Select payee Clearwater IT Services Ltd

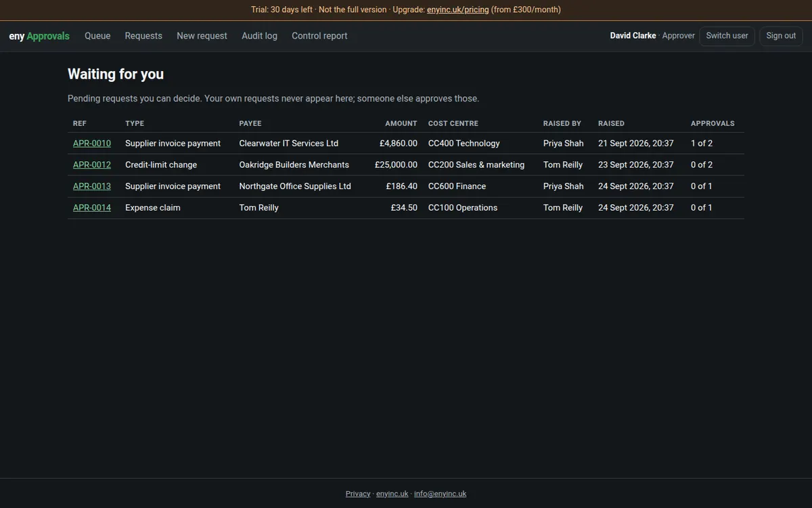289,144
